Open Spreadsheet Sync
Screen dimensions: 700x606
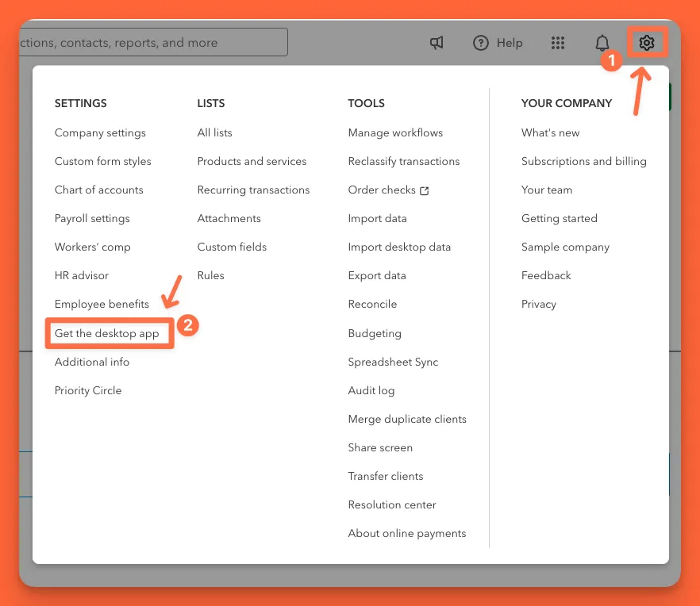[393, 362]
